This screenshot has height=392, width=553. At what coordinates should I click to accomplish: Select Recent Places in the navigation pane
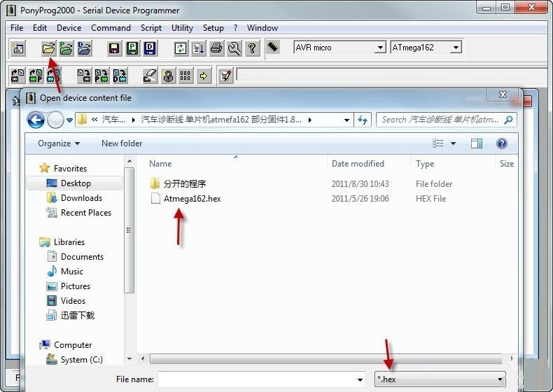click(x=85, y=213)
